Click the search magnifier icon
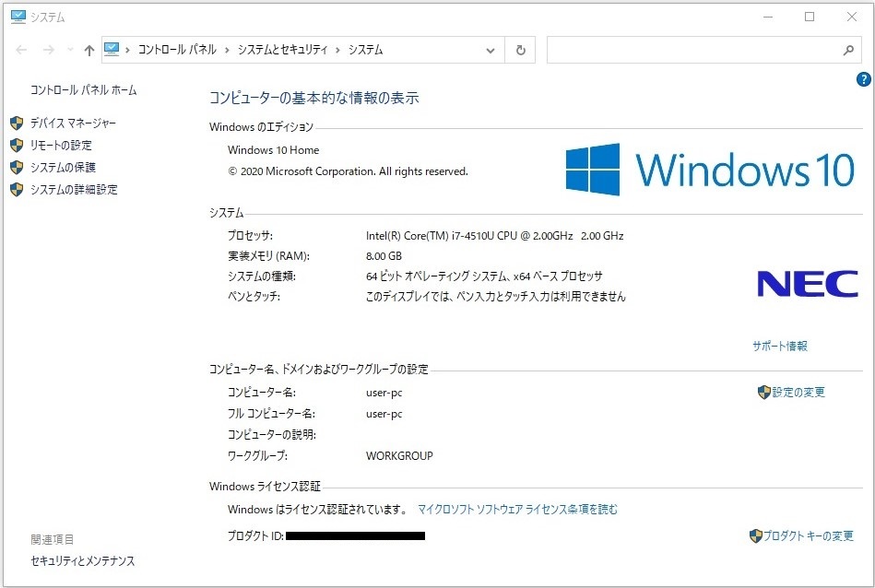This screenshot has height=588, width=875. click(849, 50)
